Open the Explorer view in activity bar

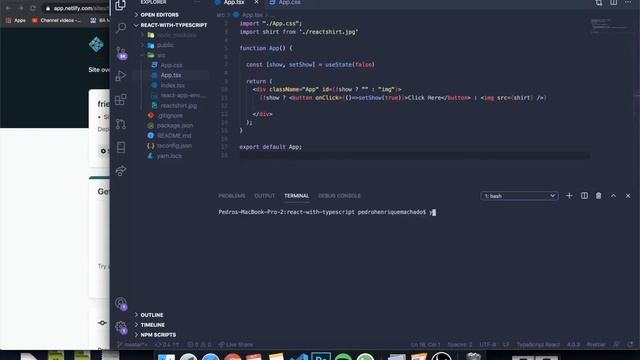(x=120, y=5)
